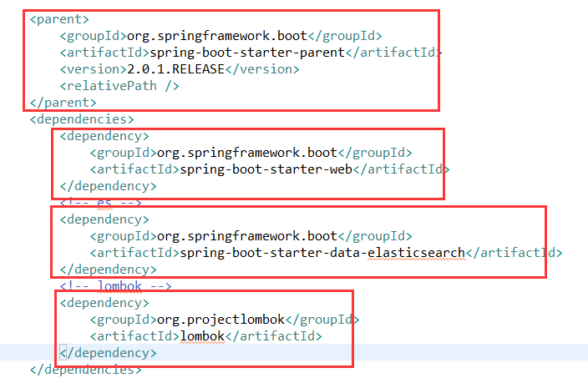Viewport: 588px width, 383px height.
Task: Click the highlighted closing </dependency> line
Action: click(x=108, y=353)
